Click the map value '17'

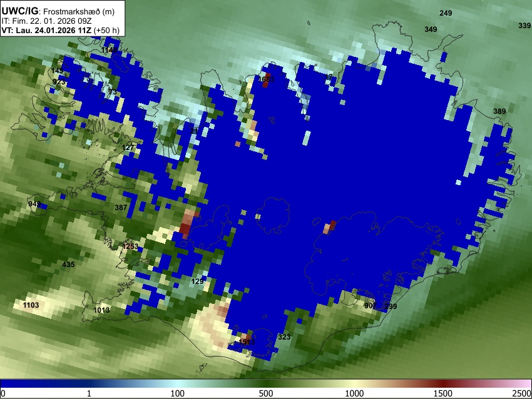point(329,78)
